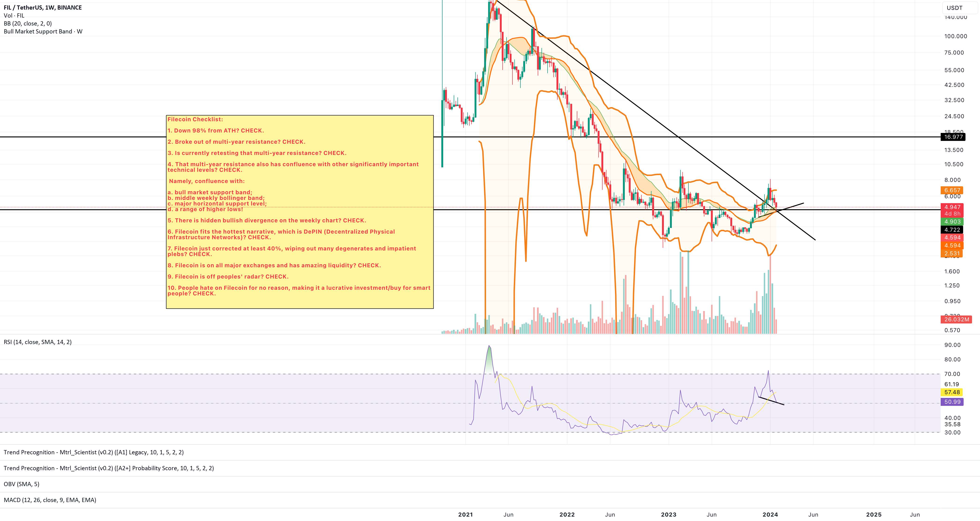Click the 42.500 price axis label

coord(954,85)
